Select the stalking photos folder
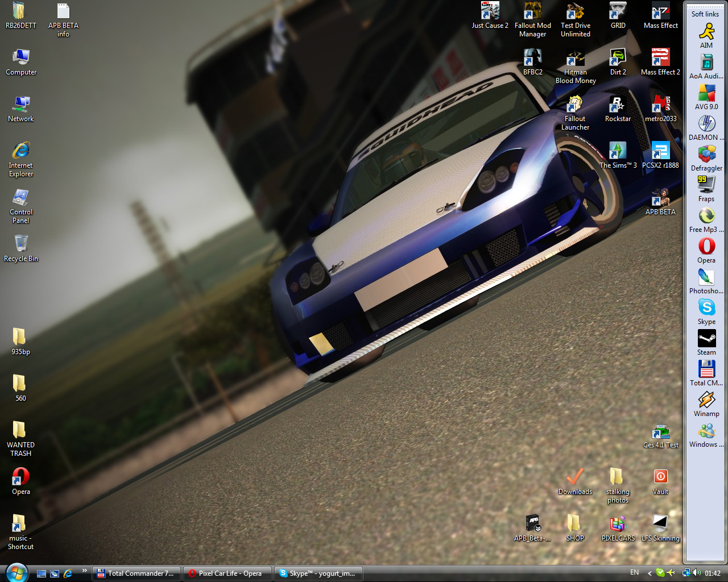 (618, 486)
